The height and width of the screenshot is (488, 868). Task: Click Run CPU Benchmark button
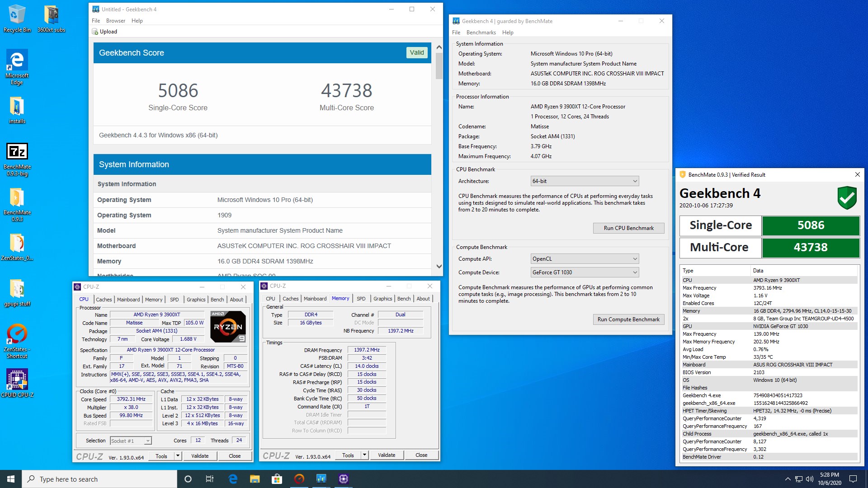(628, 228)
